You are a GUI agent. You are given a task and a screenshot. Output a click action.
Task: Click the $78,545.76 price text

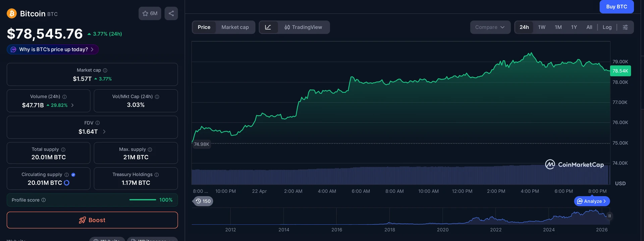(45, 34)
